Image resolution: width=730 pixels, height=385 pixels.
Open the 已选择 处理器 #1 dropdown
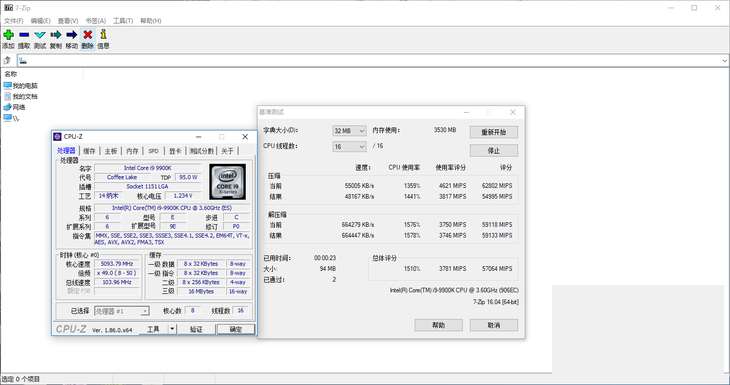point(122,311)
